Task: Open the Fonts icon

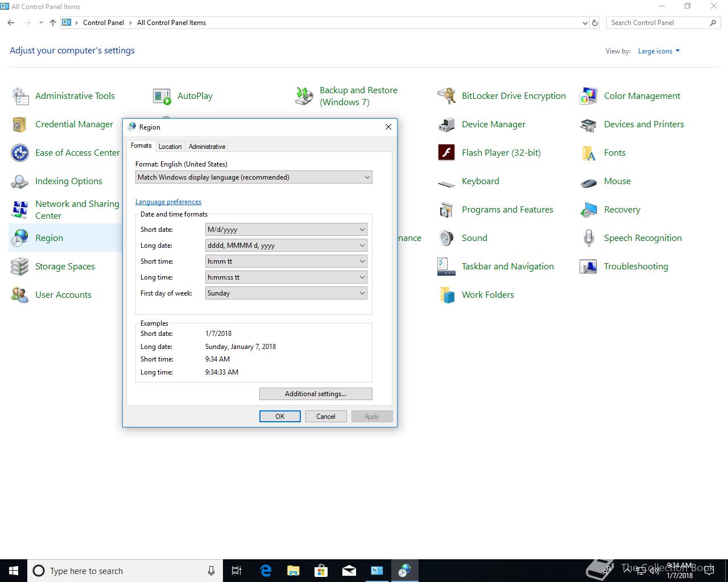Action: point(589,153)
